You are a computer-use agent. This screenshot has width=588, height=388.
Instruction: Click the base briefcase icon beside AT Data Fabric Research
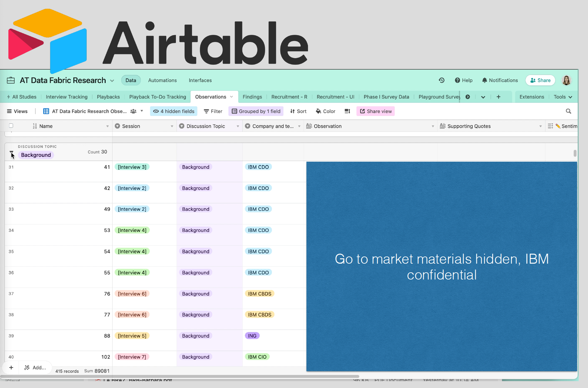11,80
